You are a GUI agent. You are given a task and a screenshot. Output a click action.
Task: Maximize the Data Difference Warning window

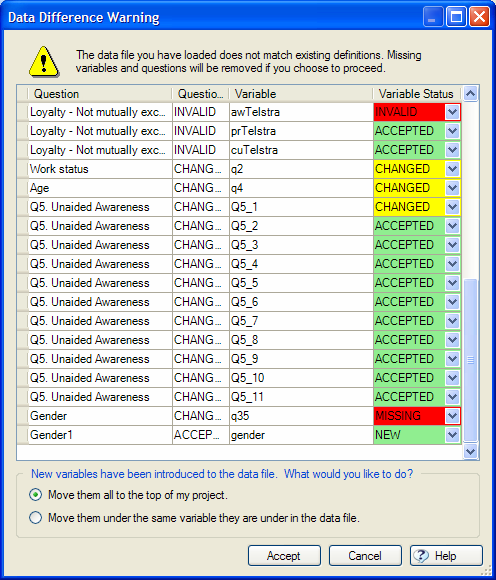pos(456,17)
